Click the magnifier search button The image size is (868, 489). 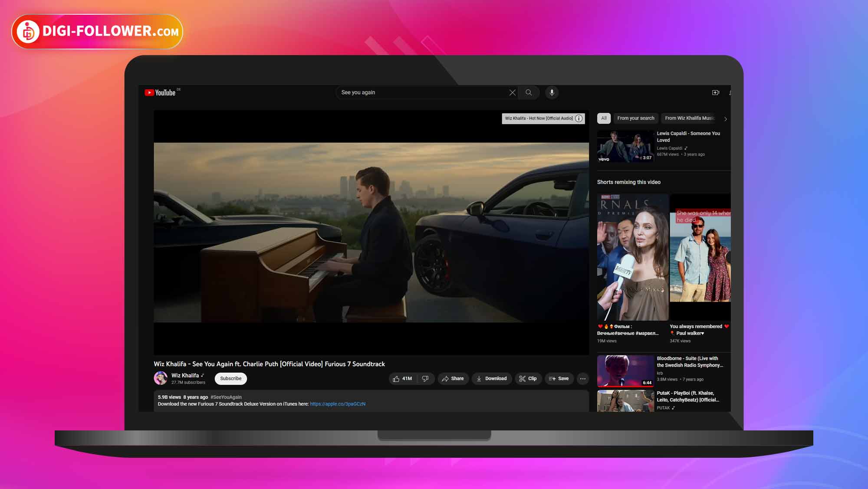tap(529, 92)
